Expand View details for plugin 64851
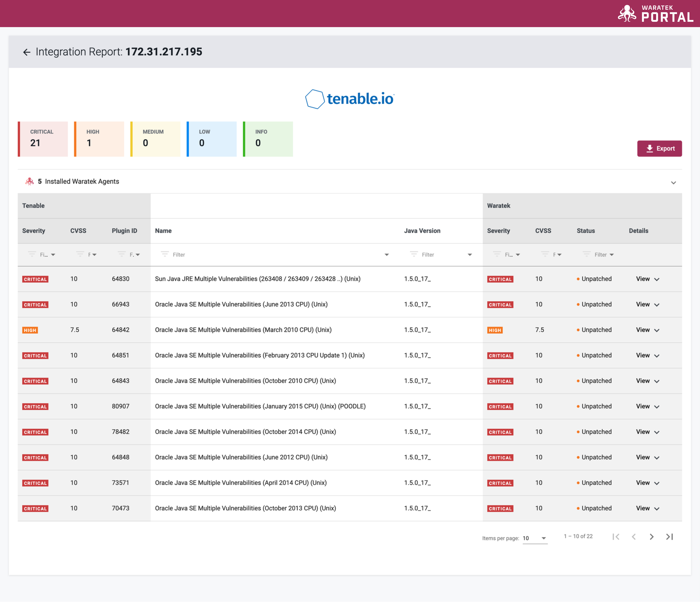The height and width of the screenshot is (602, 700). click(x=648, y=356)
